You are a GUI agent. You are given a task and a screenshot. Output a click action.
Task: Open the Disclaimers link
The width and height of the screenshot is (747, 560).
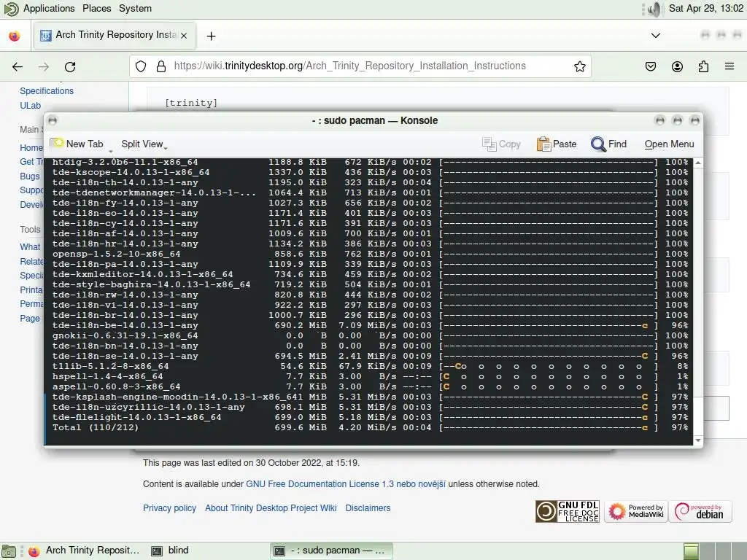[x=368, y=508]
